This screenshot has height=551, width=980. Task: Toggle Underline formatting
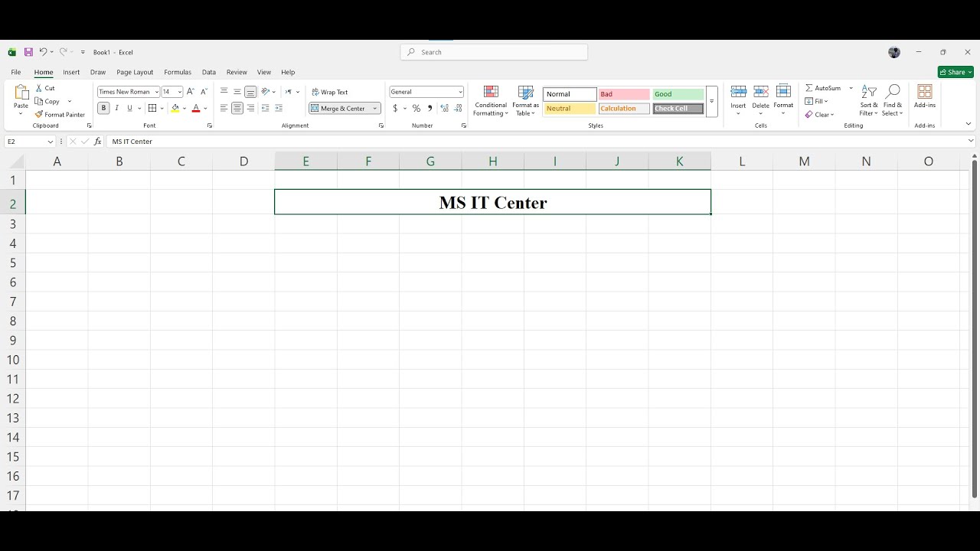point(129,109)
